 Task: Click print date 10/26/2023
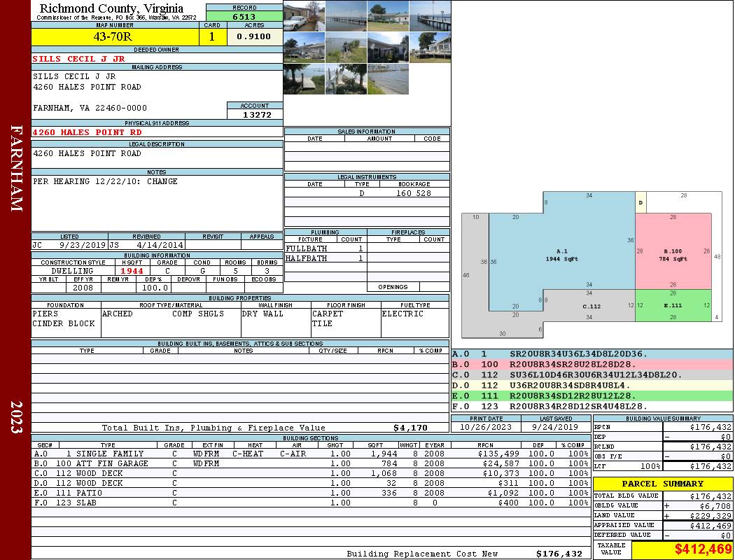point(486,428)
